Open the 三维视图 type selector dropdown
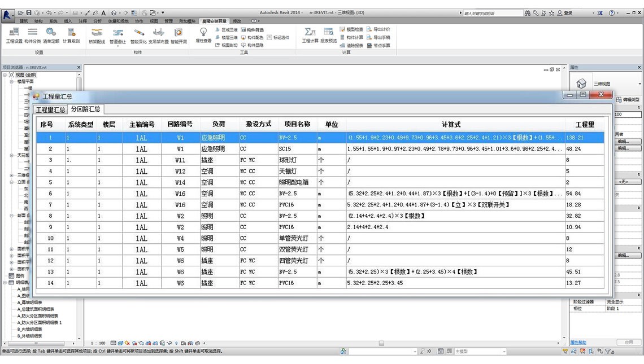The height and width of the screenshot is (364, 644). click(x=639, y=84)
